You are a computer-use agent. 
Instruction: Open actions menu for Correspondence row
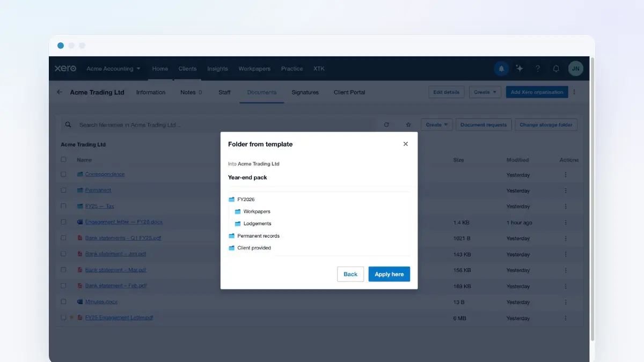click(x=565, y=175)
